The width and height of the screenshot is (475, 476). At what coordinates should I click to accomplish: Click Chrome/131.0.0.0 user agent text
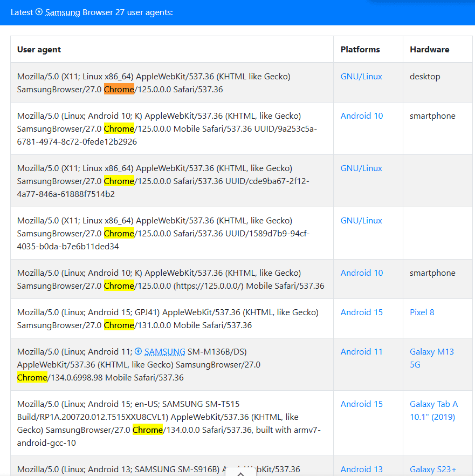[x=168, y=319]
